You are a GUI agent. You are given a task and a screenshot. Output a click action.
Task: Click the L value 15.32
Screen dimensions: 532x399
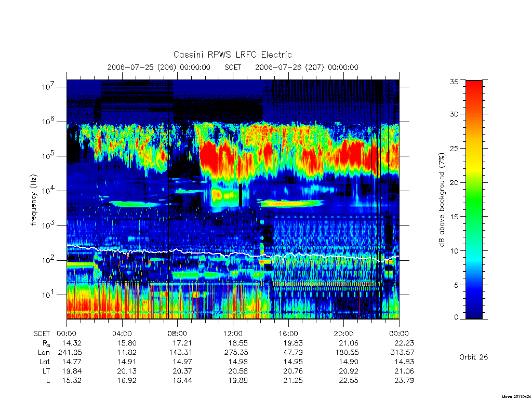pyautogui.click(x=72, y=380)
